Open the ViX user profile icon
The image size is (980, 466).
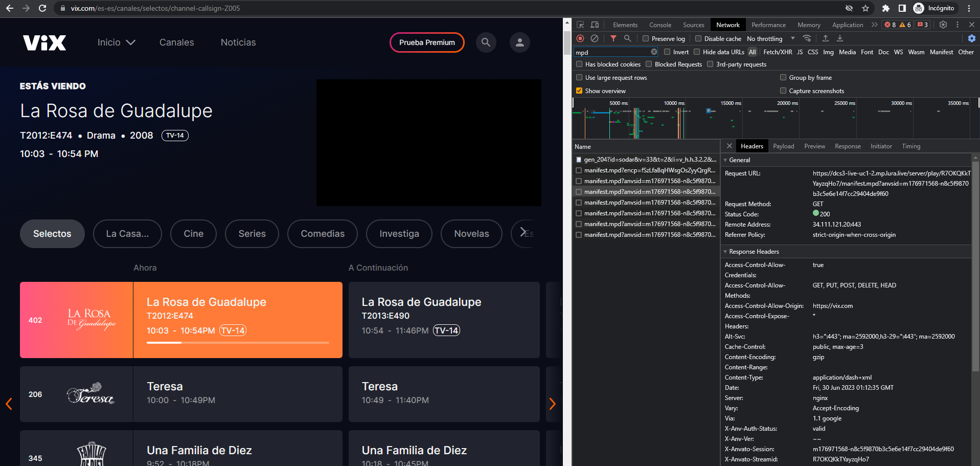pos(519,42)
